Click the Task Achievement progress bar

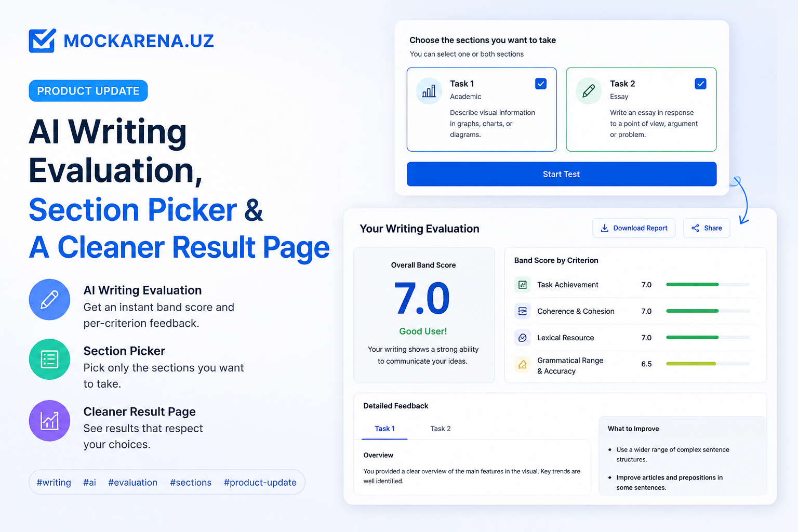coord(708,285)
